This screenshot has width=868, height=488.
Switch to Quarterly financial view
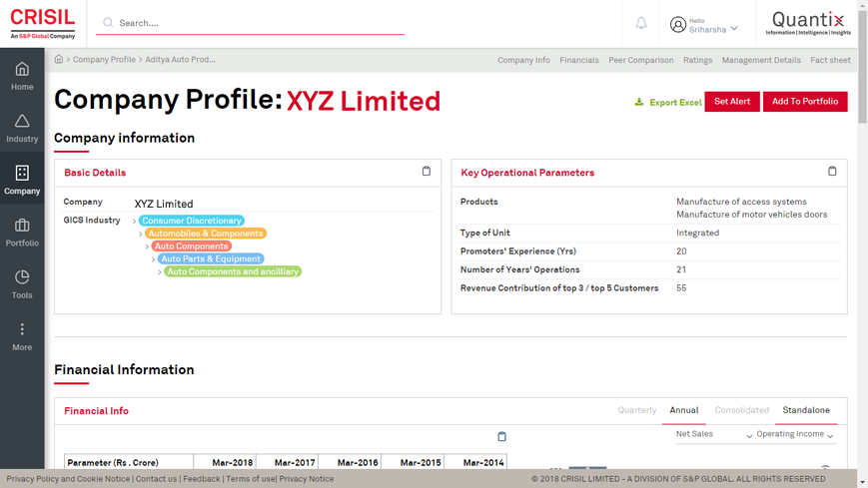click(x=637, y=410)
